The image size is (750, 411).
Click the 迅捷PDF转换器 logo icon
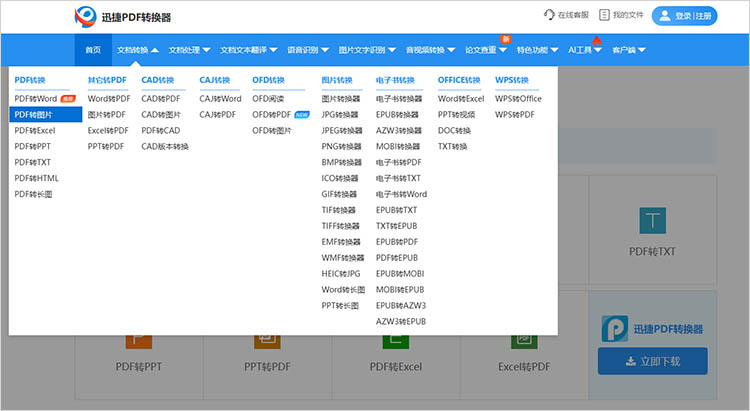pyautogui.click(x=86, y=17)
